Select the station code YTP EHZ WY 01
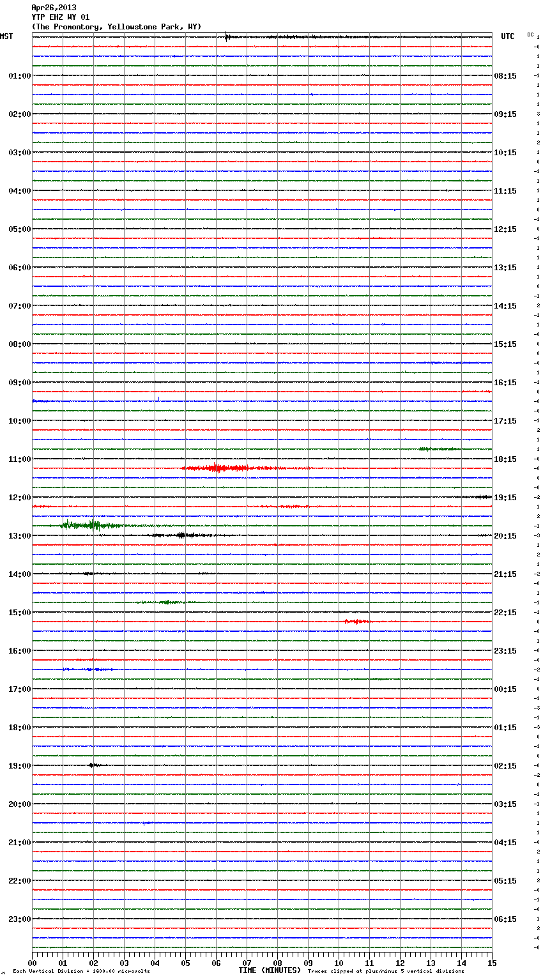Image resolution: width=543 pixels, height=980 pixels. [61, 17]
